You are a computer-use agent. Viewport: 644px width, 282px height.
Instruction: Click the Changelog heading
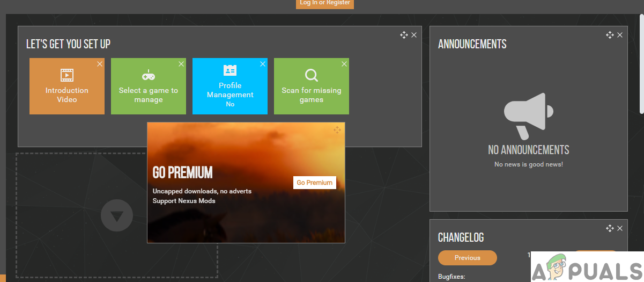pos(461,237)
